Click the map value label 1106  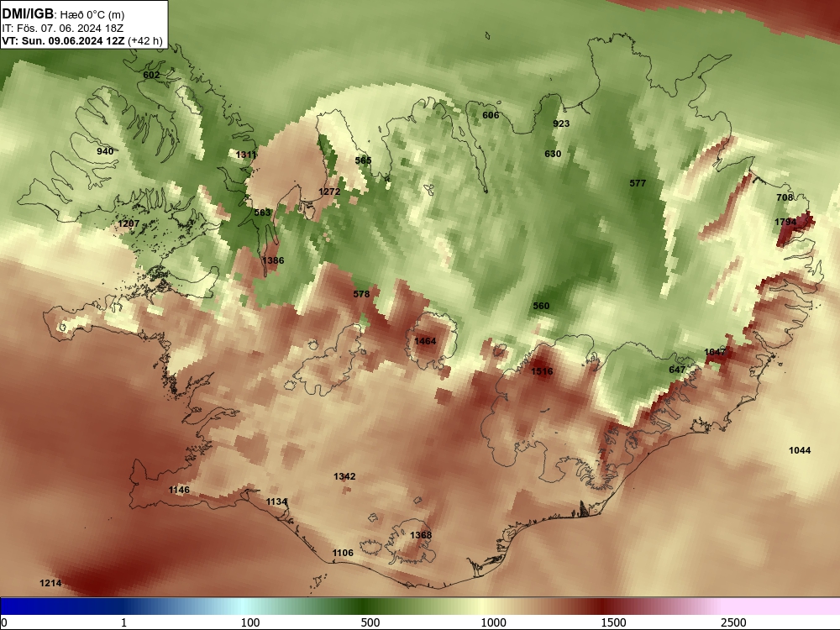click(x=343, y=553)
